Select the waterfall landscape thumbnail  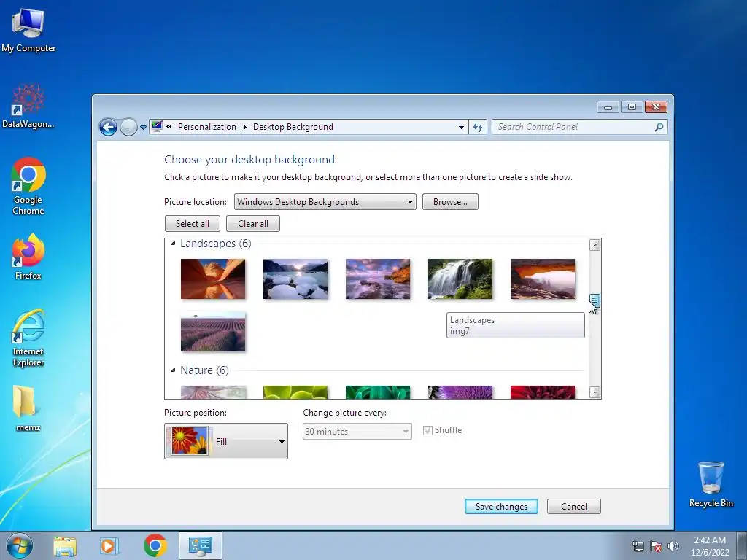tap(460, 279)
